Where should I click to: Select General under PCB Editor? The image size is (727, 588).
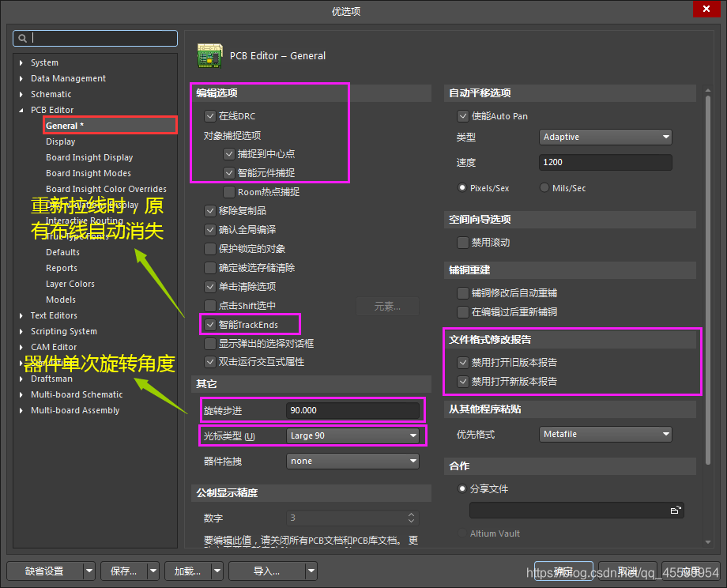click(x=111, y=126)
